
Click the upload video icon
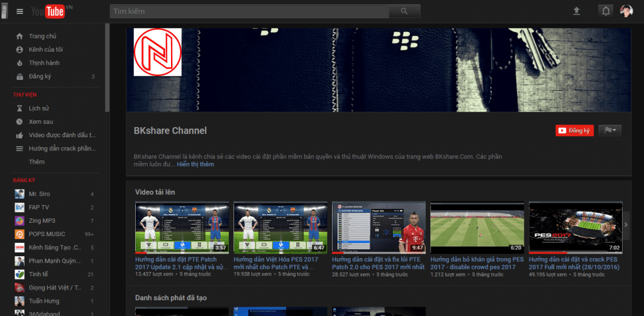[x=577, y=11]
